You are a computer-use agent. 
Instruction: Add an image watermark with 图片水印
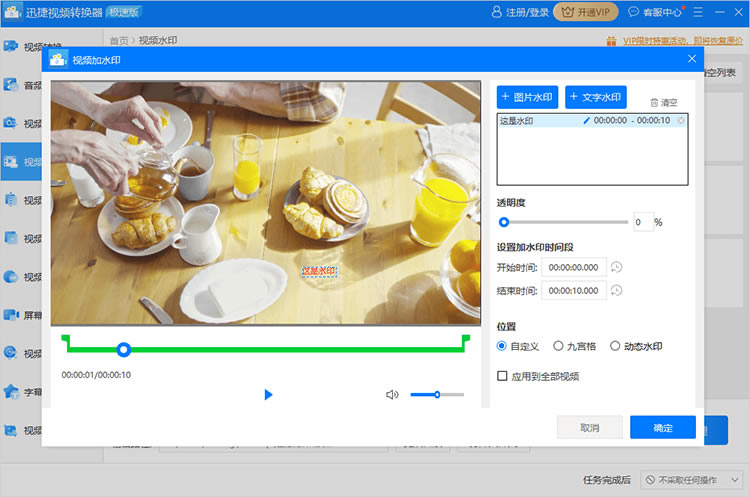[x=527, y=97]
